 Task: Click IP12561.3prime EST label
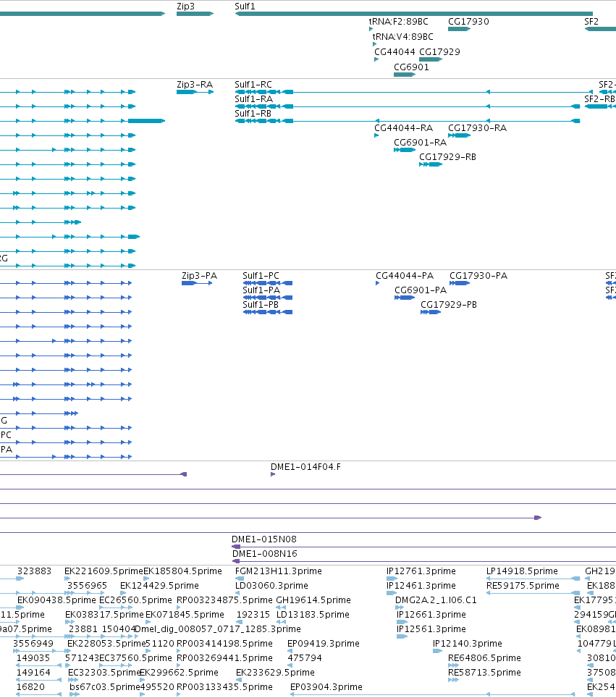(x=431, y=628)
